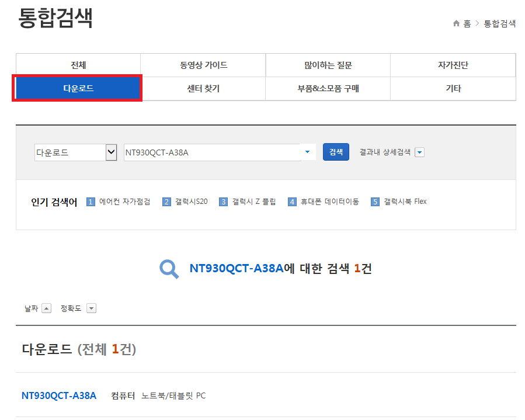Expand search keyword history arrow
The image size is (525, 420).
point(307,152)
